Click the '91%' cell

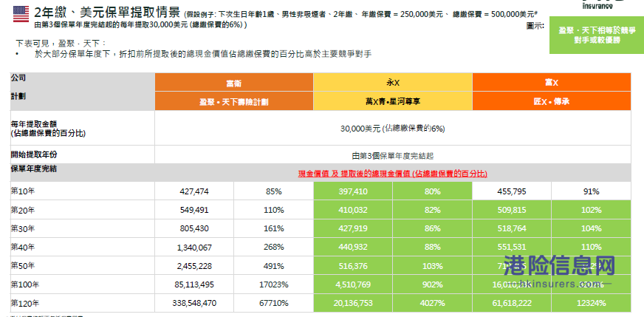point(591,191)
